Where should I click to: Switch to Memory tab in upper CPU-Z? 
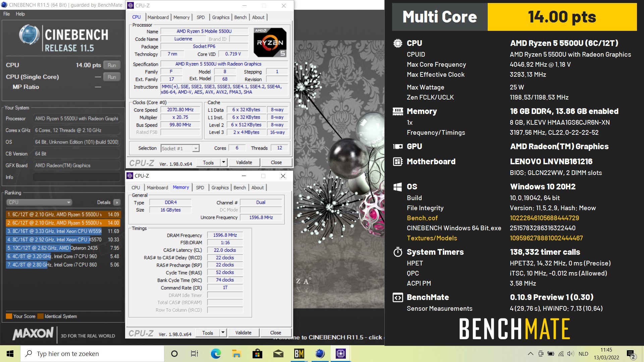click(x=181, y=17)
